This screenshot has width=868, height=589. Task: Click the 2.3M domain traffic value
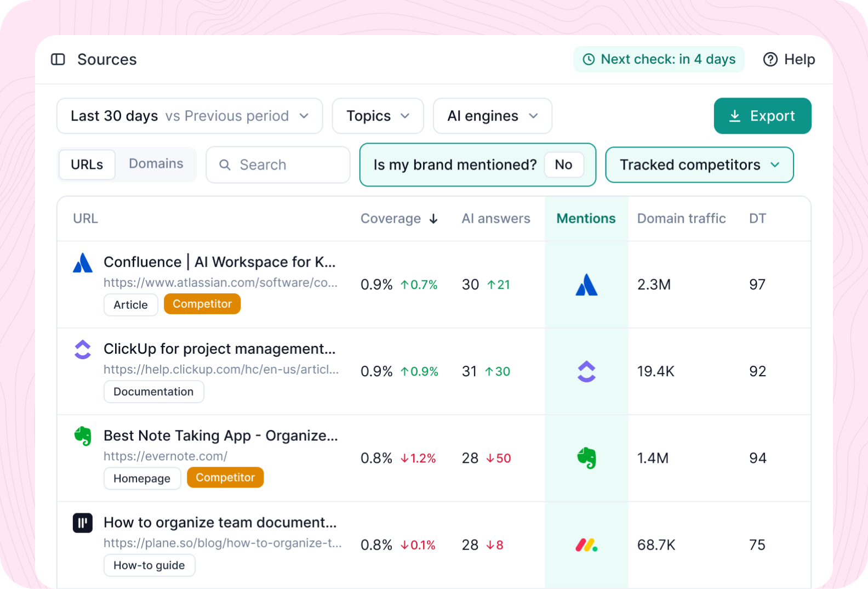click(x=654, y=285)
